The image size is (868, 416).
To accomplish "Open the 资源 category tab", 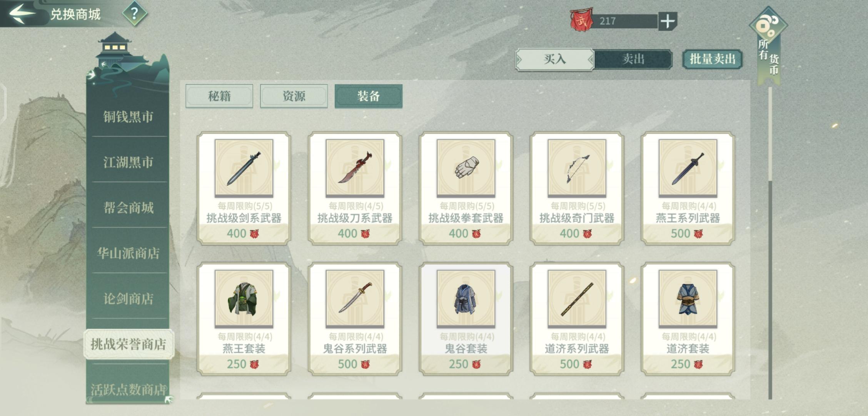I will click(x=294, y=96).
